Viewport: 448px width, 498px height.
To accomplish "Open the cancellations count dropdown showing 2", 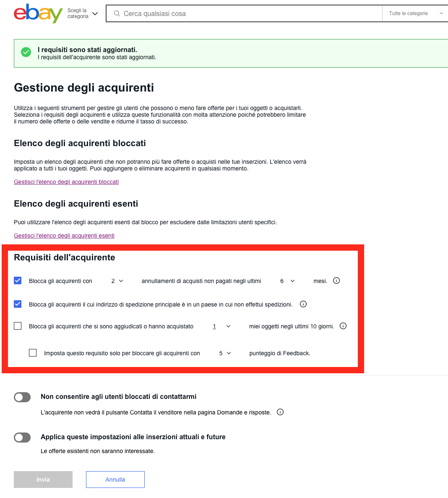I will 117,281.
